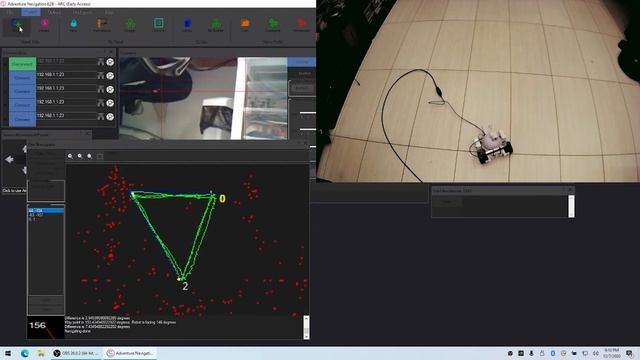
Task: Click the microphone icon in the system tray
Action: pos(531,353)
